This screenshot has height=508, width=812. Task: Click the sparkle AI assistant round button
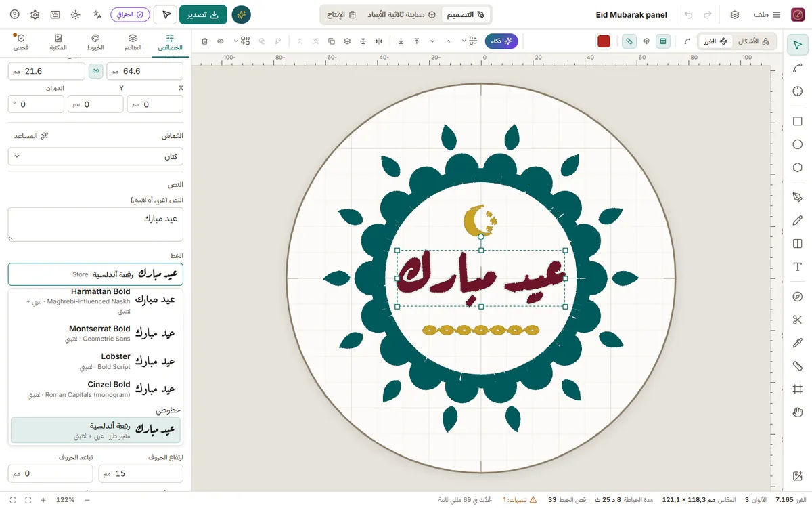tap(241, 14)
